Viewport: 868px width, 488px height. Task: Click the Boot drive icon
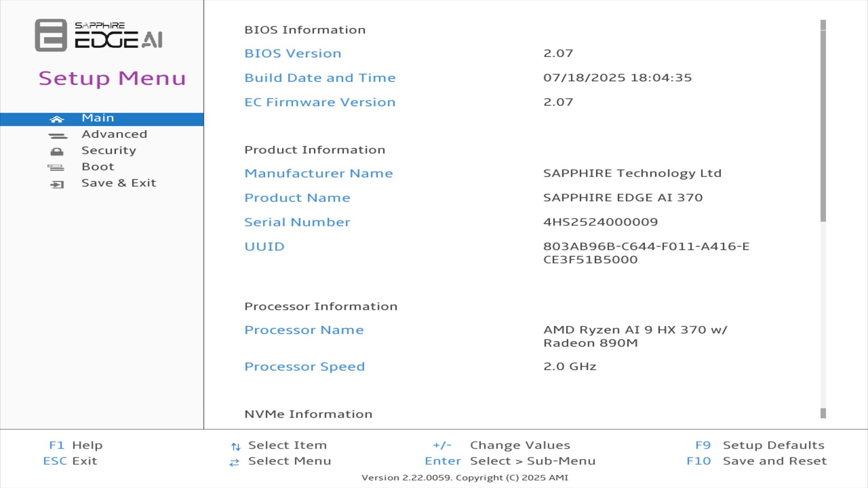click(x=56, y=168)
